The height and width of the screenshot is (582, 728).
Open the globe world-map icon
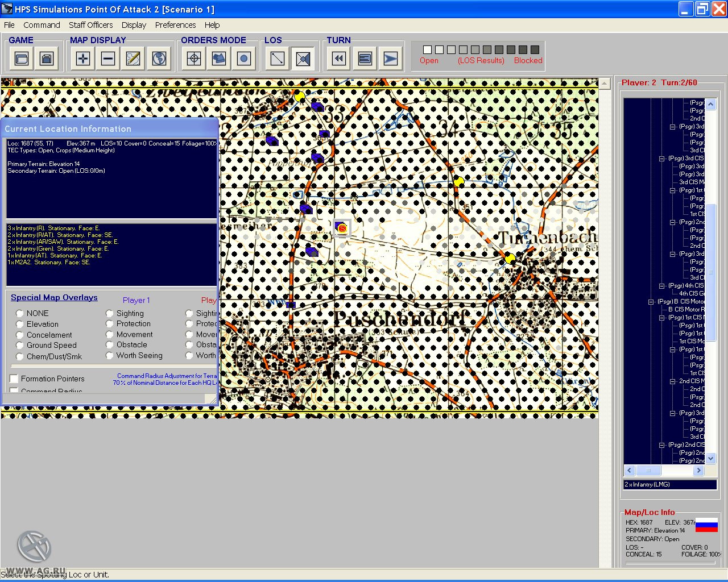pos(159,58)
